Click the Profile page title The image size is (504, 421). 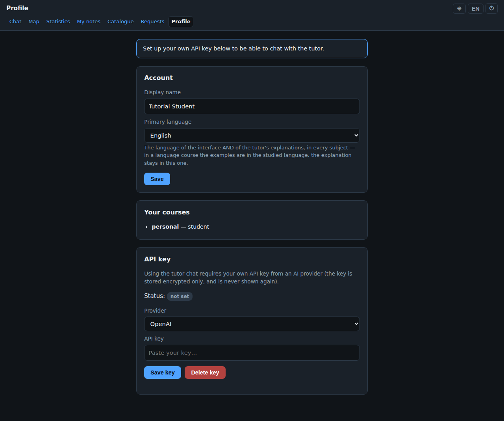click(x=17, y=8)
